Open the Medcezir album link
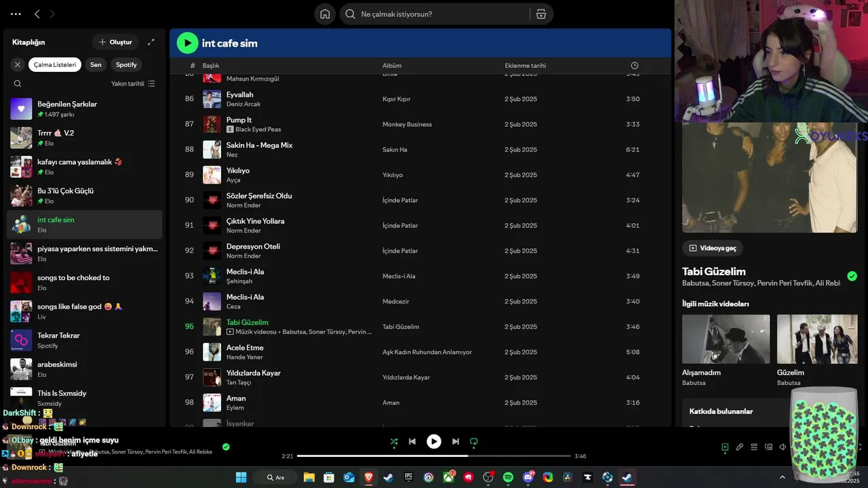 coord(396,302)
